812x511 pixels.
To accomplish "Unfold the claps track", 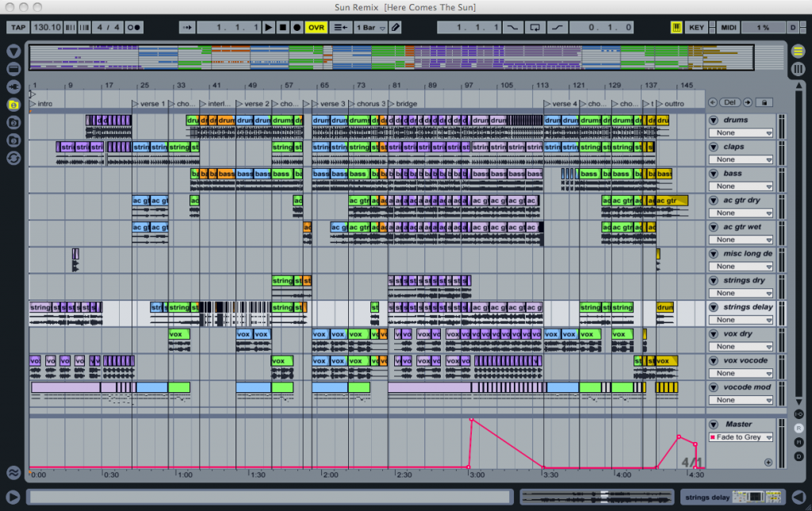I will (714, 147).
